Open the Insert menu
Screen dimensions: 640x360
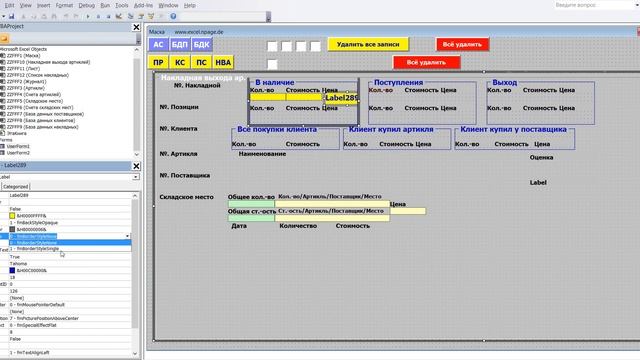[x=44, y=5]
